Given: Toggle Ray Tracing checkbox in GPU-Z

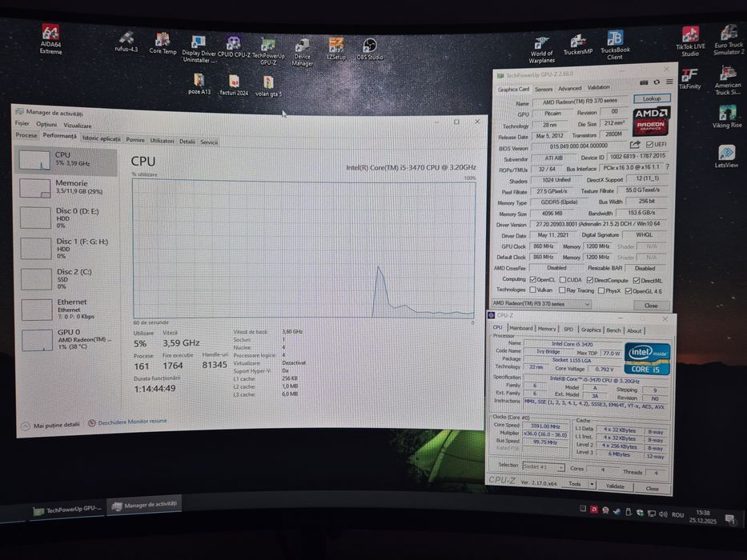Looking at the screenshot, I should pos(562,290).
